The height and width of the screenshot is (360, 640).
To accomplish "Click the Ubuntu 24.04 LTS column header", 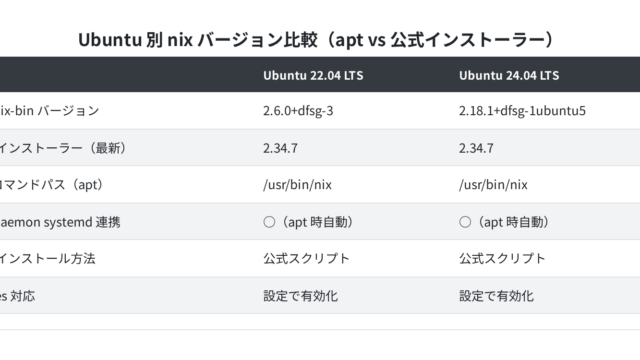I will coord(509,76).
